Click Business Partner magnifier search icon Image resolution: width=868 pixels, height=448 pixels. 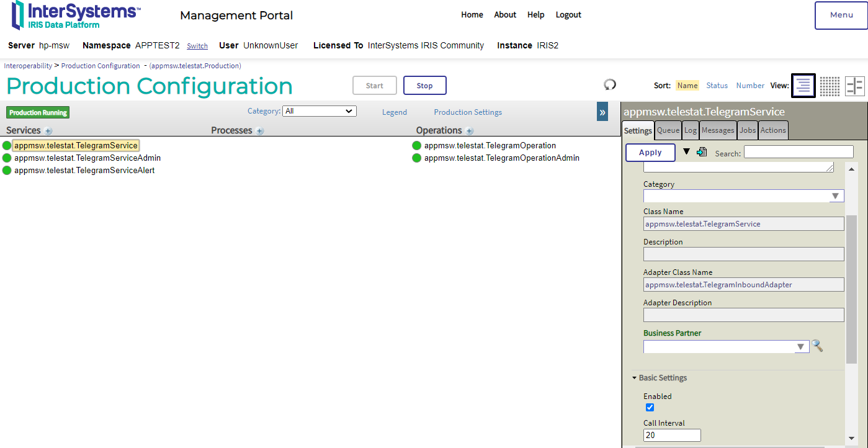818,346
